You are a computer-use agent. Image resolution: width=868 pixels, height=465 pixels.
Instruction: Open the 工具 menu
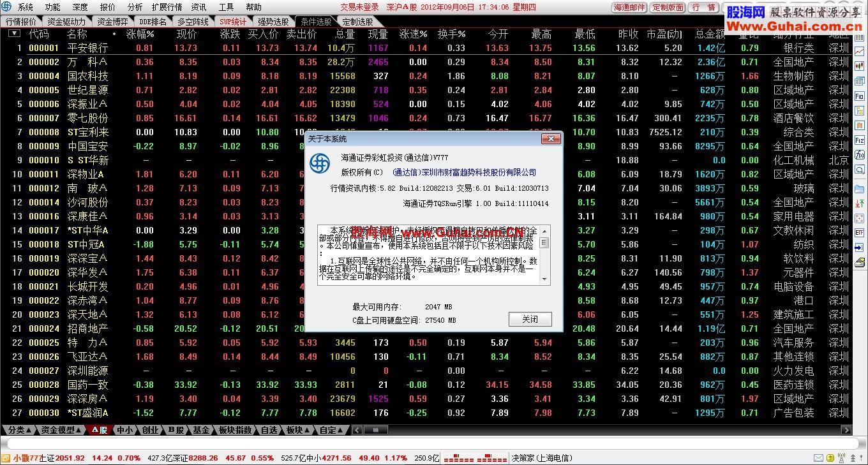point(226,7)
